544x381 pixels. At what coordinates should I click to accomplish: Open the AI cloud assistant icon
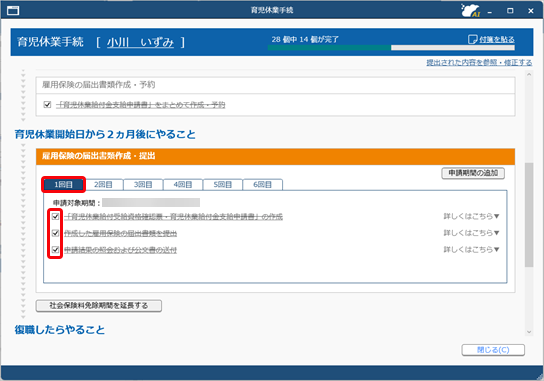470,10
